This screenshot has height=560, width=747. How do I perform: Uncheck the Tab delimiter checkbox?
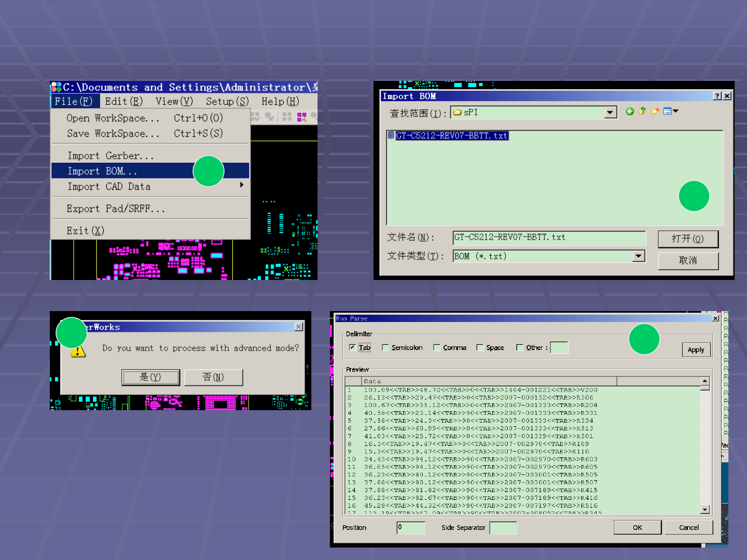pyautogui.click(x=353, y=347)
